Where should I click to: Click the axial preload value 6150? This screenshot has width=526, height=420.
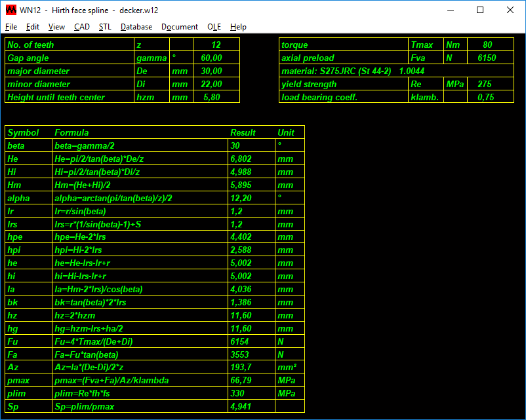click(x=487, y=58)
